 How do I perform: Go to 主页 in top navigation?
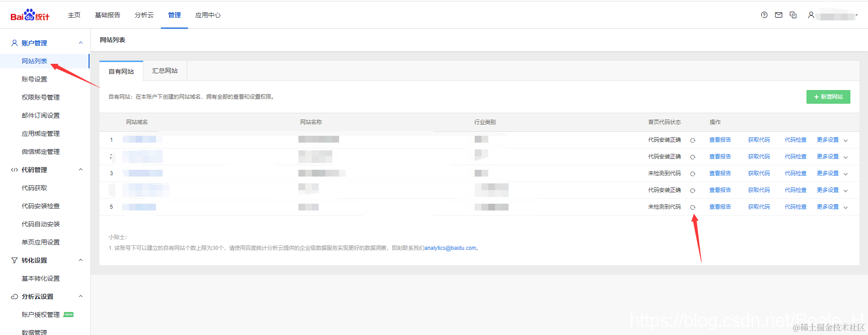point(74,15)
